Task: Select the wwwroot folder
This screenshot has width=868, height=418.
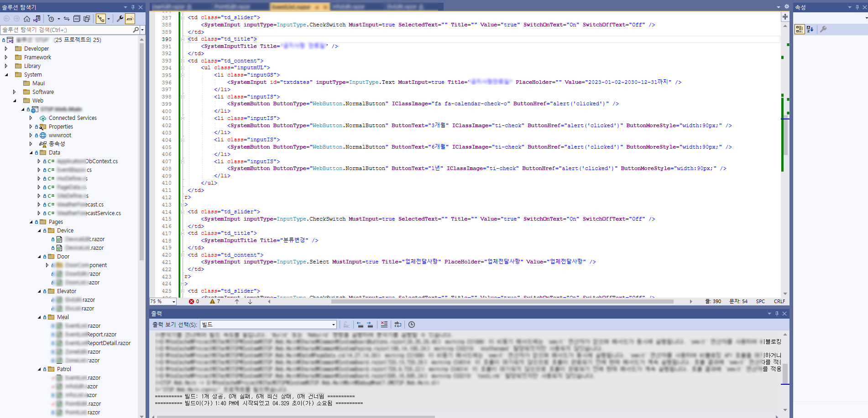Action: coord(60,135)
